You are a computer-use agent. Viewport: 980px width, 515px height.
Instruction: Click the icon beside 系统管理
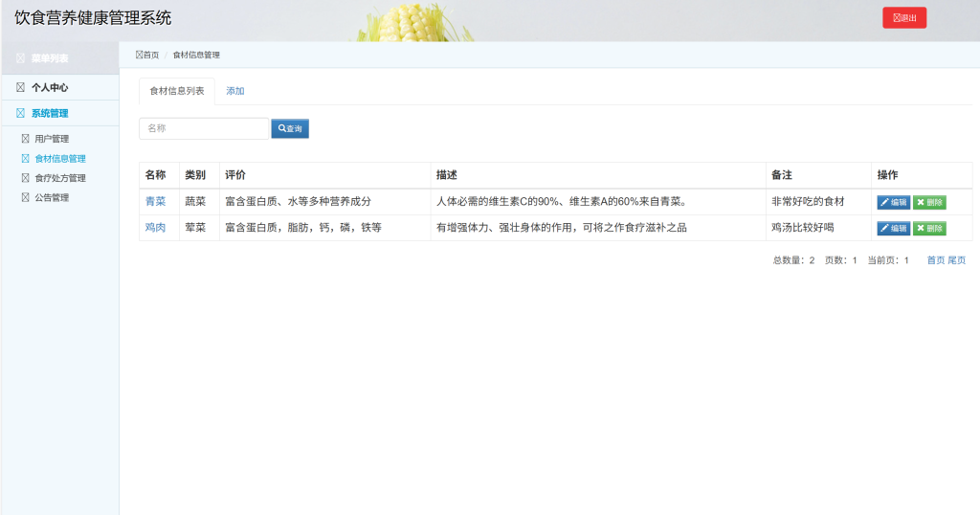click(x=21, y=113)
